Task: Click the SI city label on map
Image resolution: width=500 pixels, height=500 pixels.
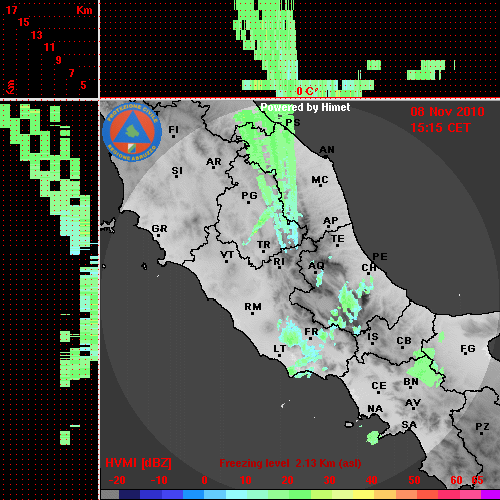Action: (x=177, y=171)
